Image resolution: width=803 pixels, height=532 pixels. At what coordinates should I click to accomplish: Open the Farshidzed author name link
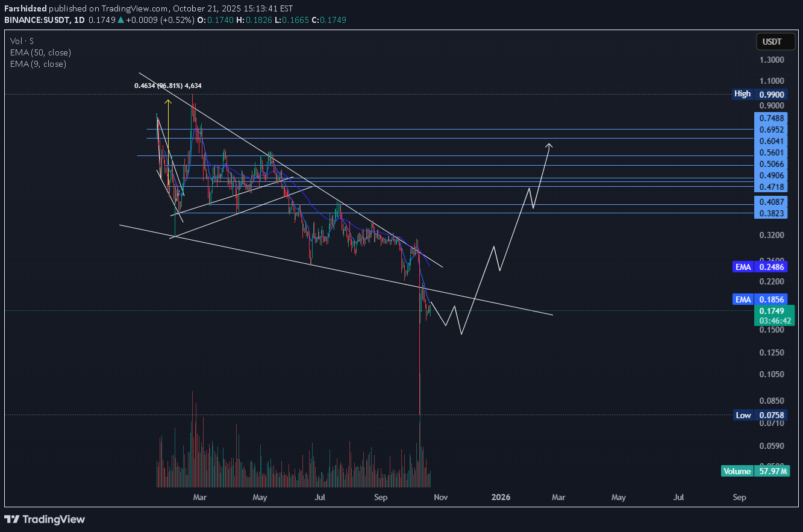click(25, 9)
